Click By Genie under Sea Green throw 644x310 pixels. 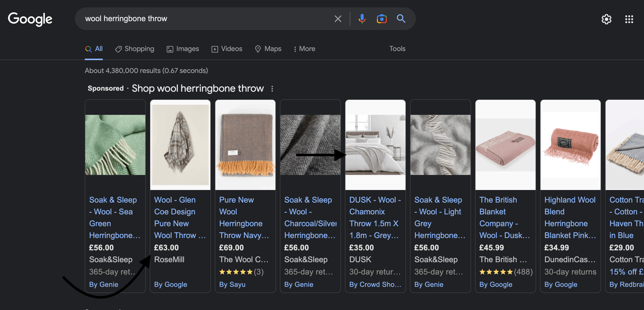[x=103, y=284]
